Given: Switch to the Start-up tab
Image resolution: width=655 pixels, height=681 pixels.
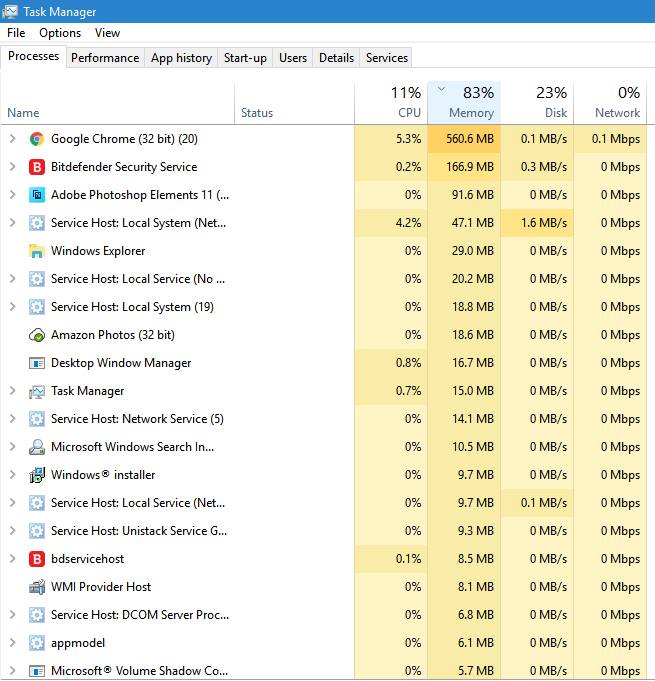Looking at the screenshot, I should (x=245, y=58).
